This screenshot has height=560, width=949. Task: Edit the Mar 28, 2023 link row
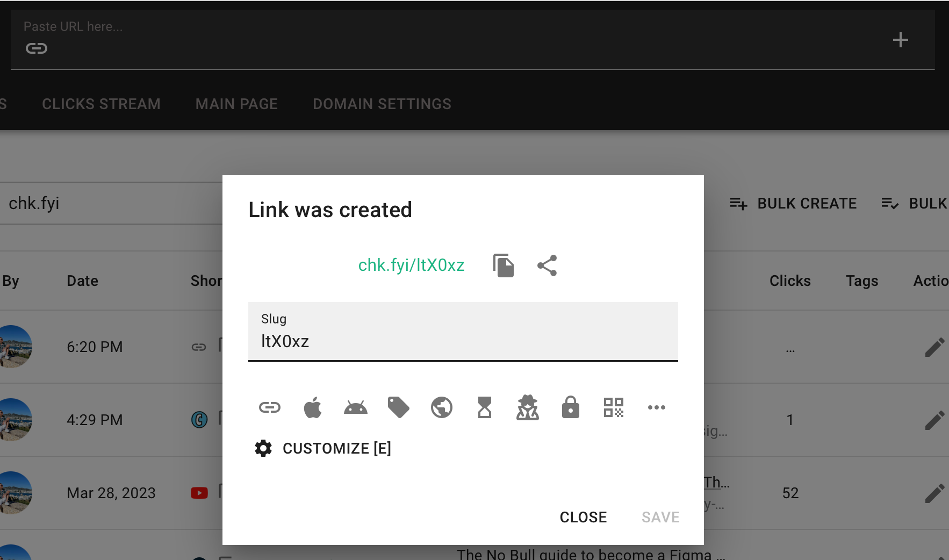pos(935,493)
